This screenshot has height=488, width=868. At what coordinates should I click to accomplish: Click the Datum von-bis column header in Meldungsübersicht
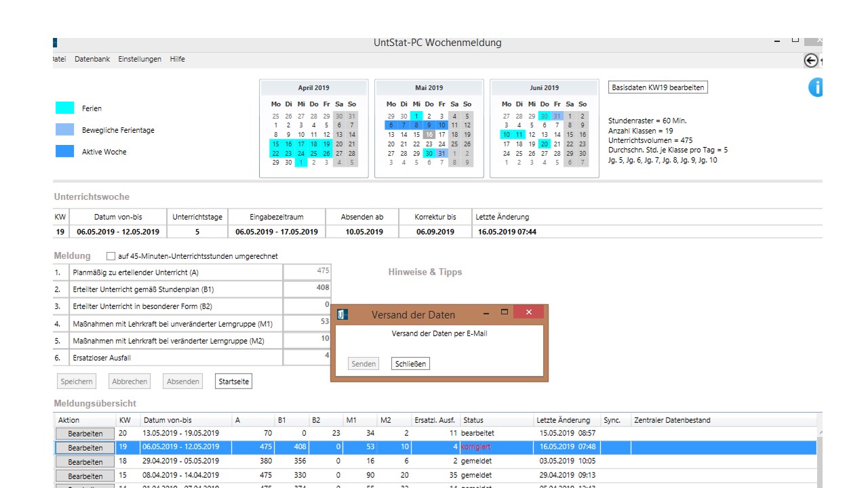tap(167, 420)
